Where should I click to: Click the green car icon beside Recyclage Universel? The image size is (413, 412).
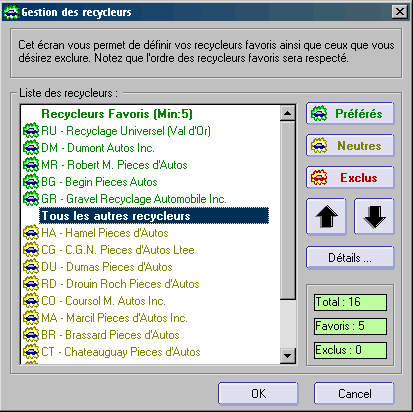[x=31, y=131]
